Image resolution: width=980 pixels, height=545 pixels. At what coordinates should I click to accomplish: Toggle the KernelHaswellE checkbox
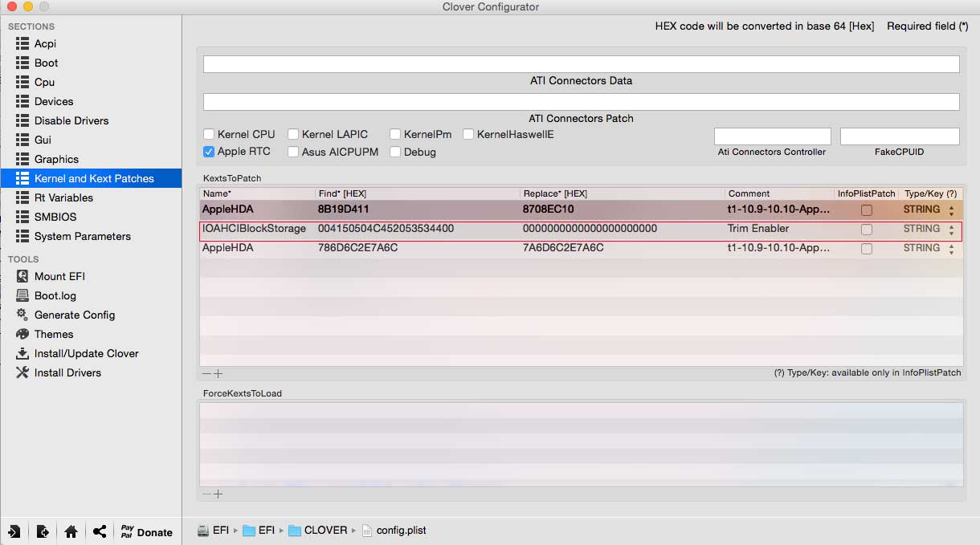tap(468, 134)
